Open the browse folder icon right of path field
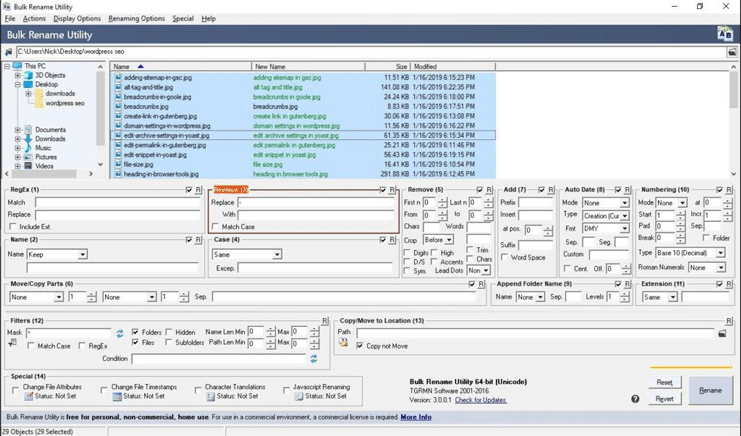 732,52
